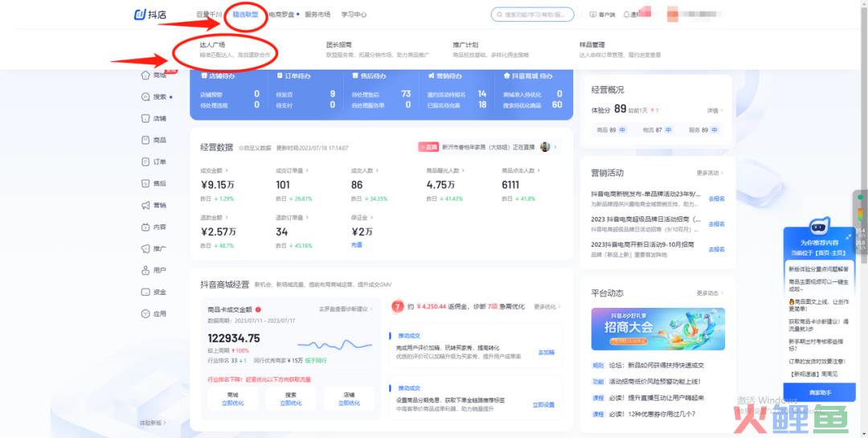The image size is (868, 438).
Task: Open 样品管理 in the dropdown panel
Action: [592, 44]
